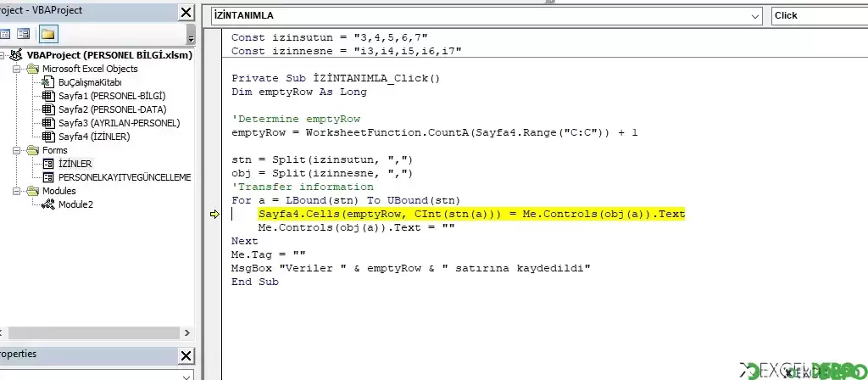868x380 pixels.
Task: Click Project panel horizontal scrollbar right arrow
Action: [x=187, y=332]
